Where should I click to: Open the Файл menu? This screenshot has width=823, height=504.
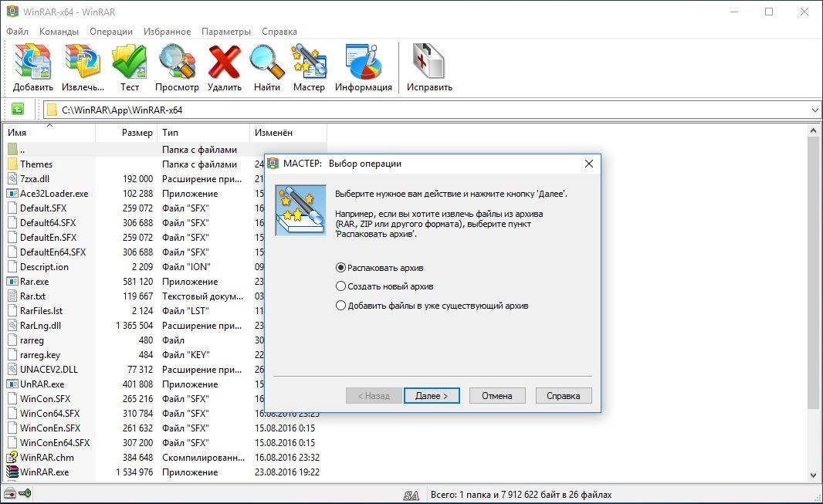(x=17, y=32)
